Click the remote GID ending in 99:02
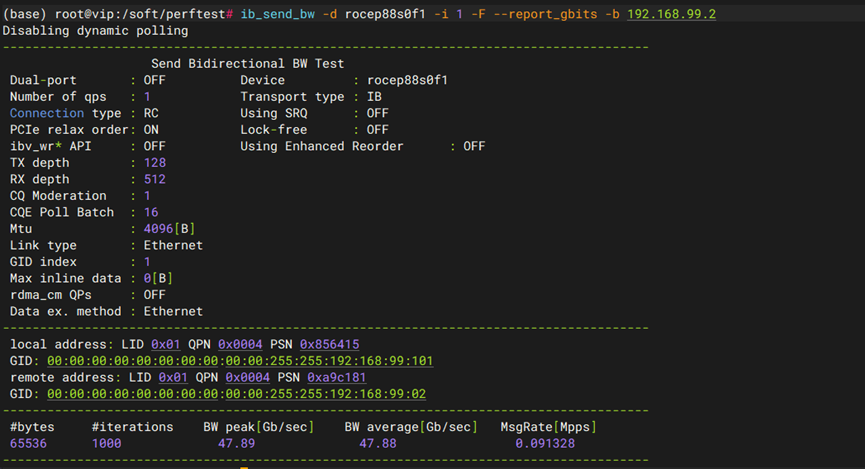Image resolution: width=865 pixels, height=469 pixels. (236, 394)
